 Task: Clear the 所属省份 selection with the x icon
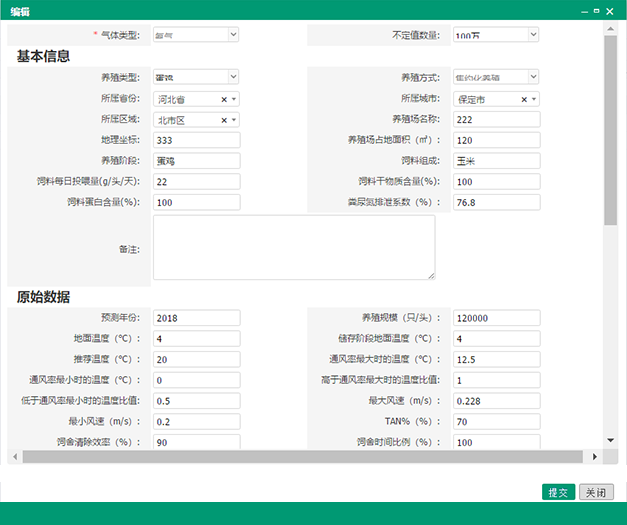(x=224, y=100)
